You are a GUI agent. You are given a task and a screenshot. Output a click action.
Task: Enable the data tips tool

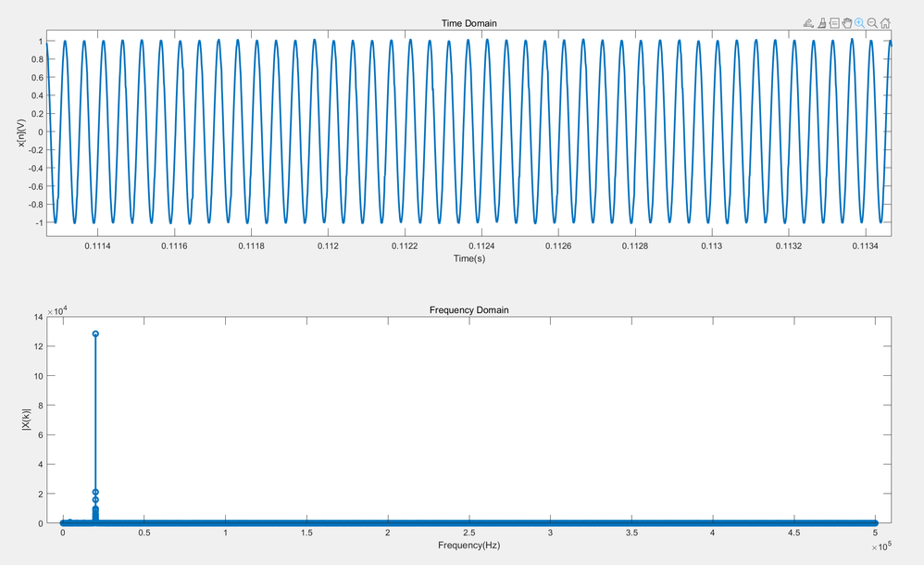pyautogui.click(x=834, y=23)
